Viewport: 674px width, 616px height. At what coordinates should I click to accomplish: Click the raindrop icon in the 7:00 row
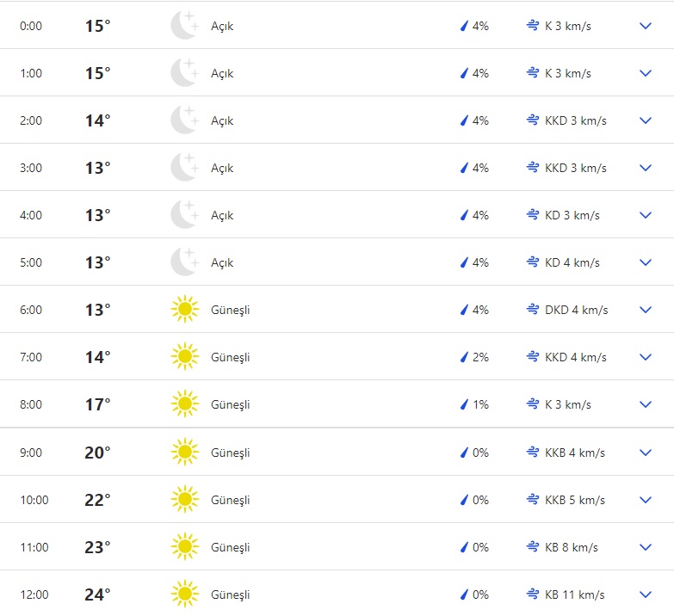click(464, 357)
